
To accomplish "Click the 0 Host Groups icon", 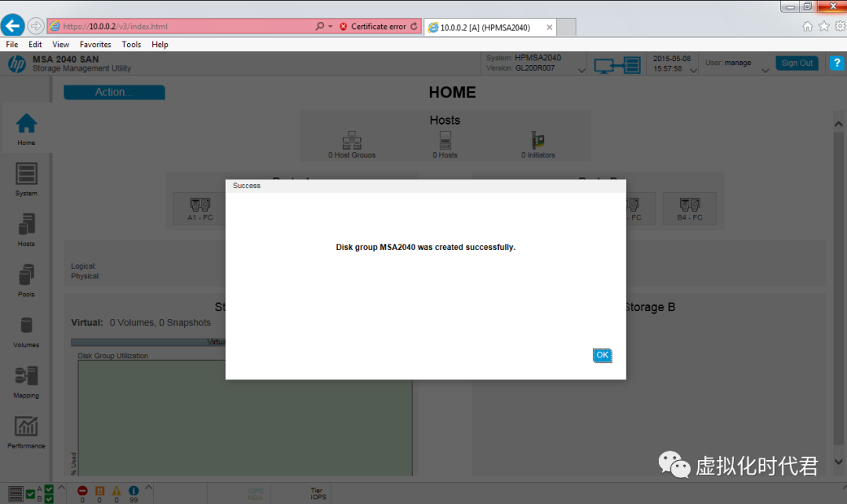I will pos(351,140).
